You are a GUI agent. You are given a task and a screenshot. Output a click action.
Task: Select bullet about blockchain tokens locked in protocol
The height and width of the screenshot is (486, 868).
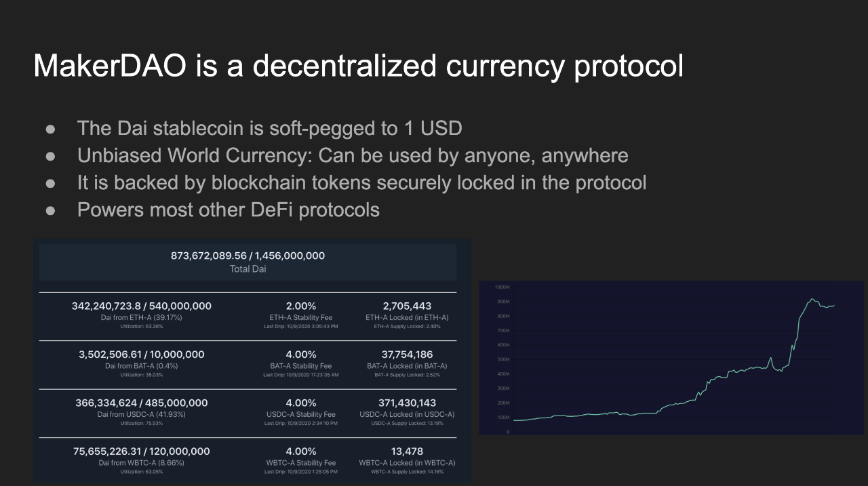[x=361, y=182]
